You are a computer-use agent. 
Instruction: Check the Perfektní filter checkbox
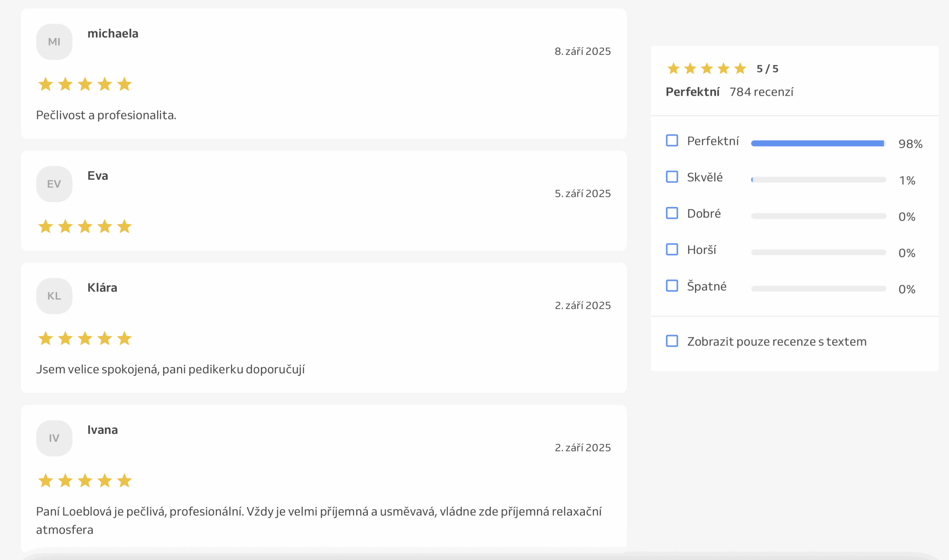(672, 140)
